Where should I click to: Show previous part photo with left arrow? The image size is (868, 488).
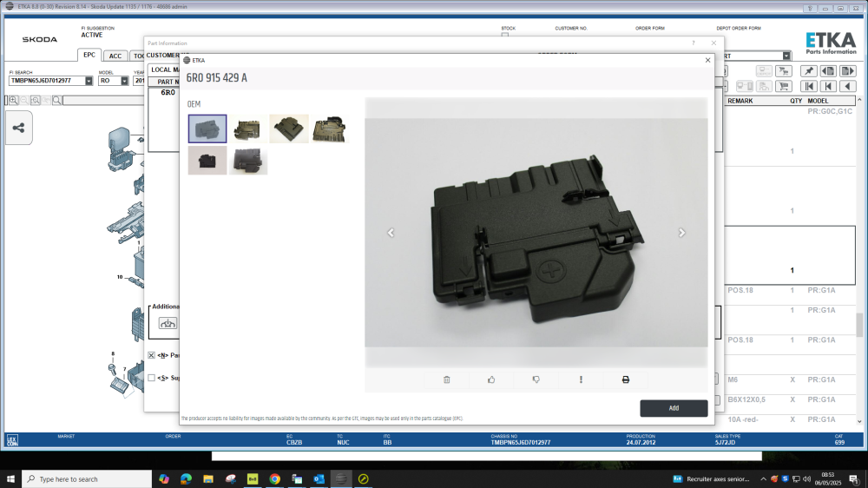391,233
